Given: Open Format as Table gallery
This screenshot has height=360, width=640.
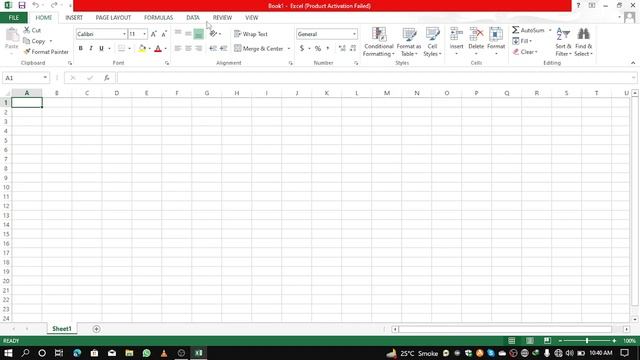Looking at the screenshot, I should click(409, 42).
